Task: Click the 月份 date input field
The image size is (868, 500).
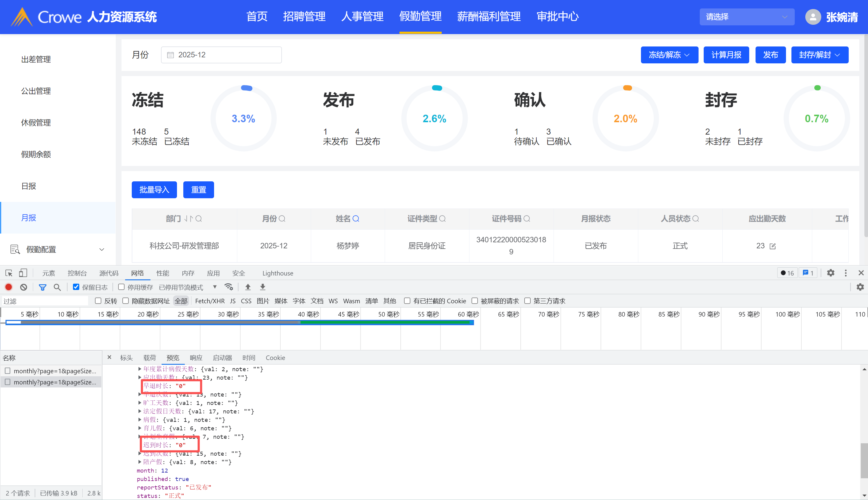Action: 221,55
